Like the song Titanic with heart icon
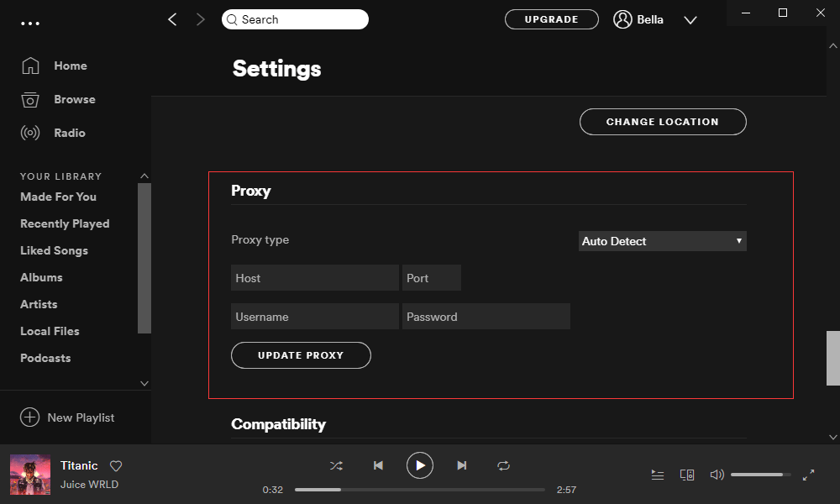The height and width of the screenshot is (504, 840). coord(116,465)
